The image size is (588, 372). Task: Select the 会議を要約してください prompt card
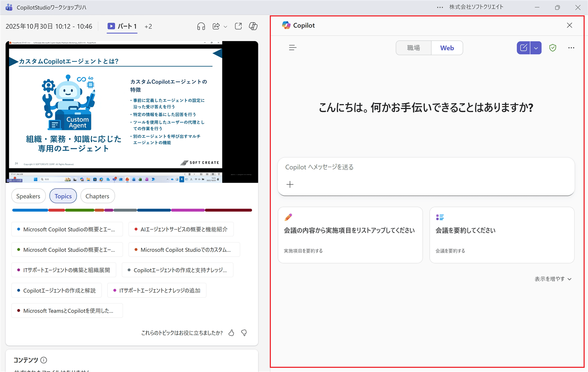[502, 235]
